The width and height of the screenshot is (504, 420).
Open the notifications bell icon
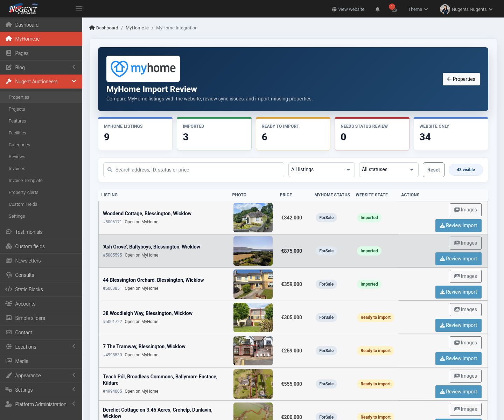(377, 9)
